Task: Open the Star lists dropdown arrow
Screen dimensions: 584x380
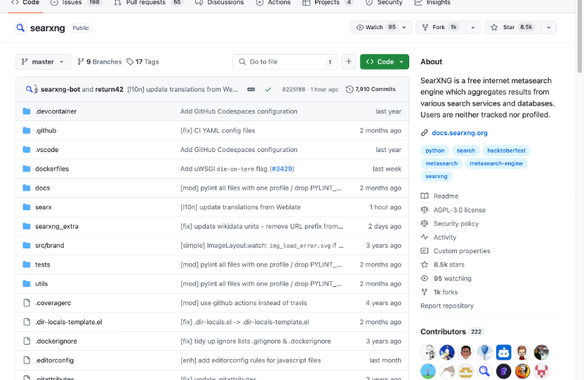Action: click(549, 27)
